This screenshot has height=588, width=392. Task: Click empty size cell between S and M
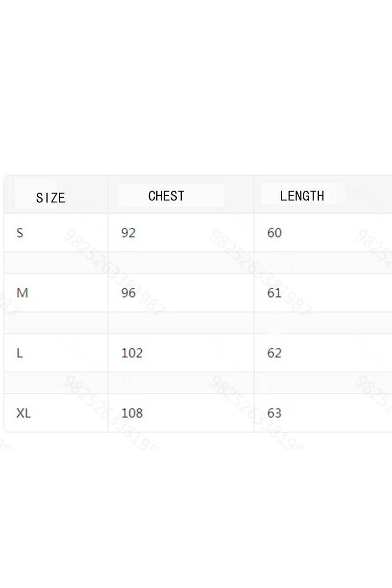(56, 263)
